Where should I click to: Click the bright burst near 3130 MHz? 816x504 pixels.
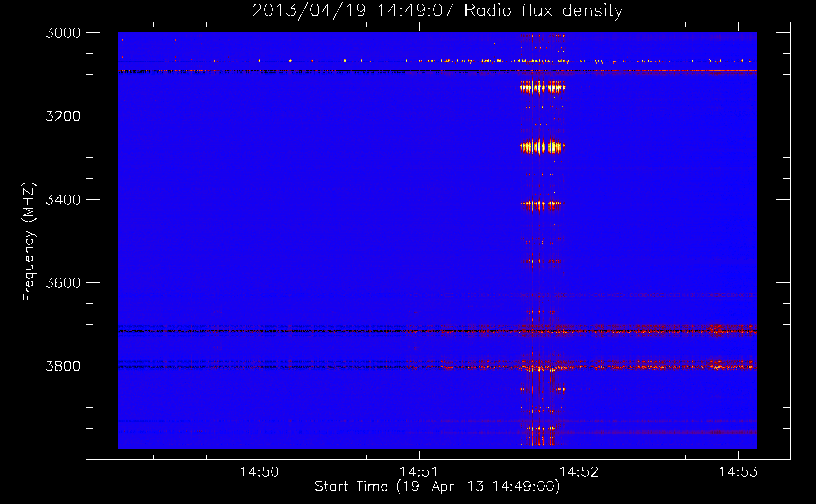pos(541,87)
